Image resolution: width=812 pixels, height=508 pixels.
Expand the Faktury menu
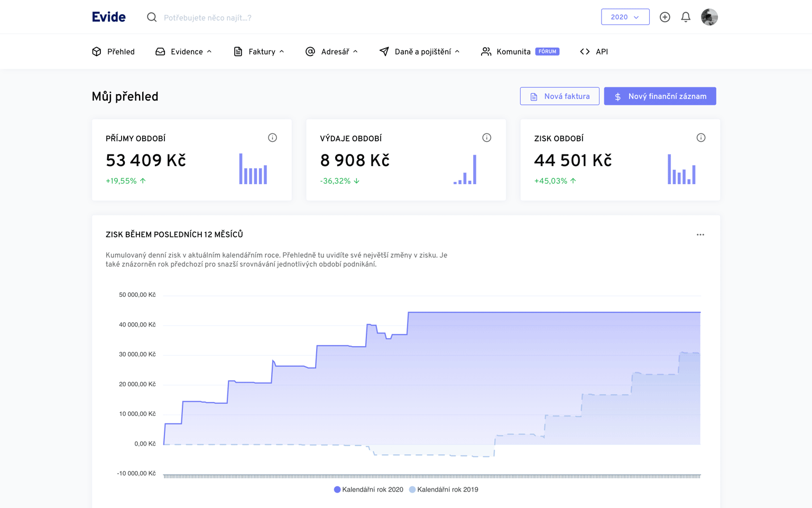tap(259, 52)
